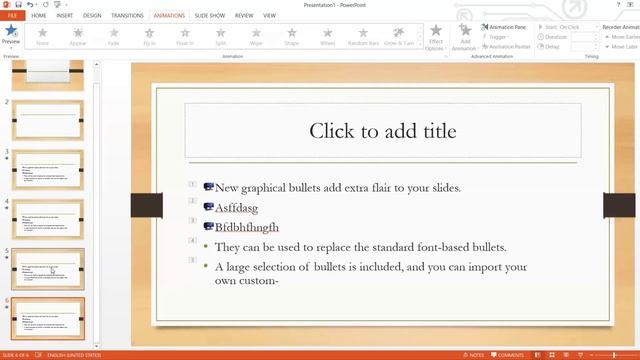Screen dimensions: 640x360
Task: Click the Duration input field
Action: (x=584, y=37)
